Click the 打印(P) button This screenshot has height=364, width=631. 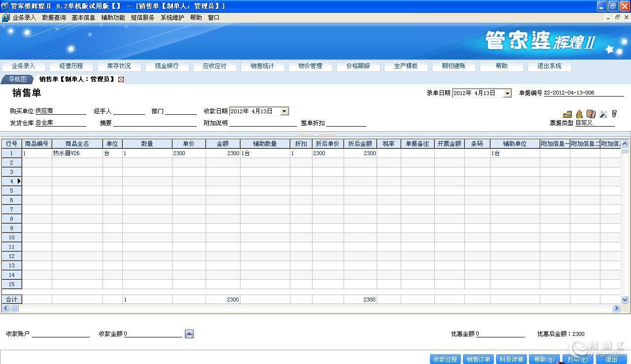(577, 360)
